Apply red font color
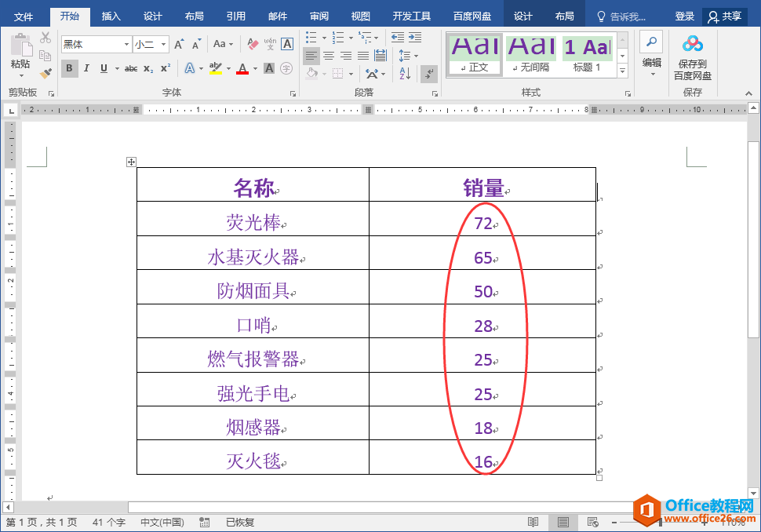The width and height of the screenshot is (761, 532). (242, 68)
